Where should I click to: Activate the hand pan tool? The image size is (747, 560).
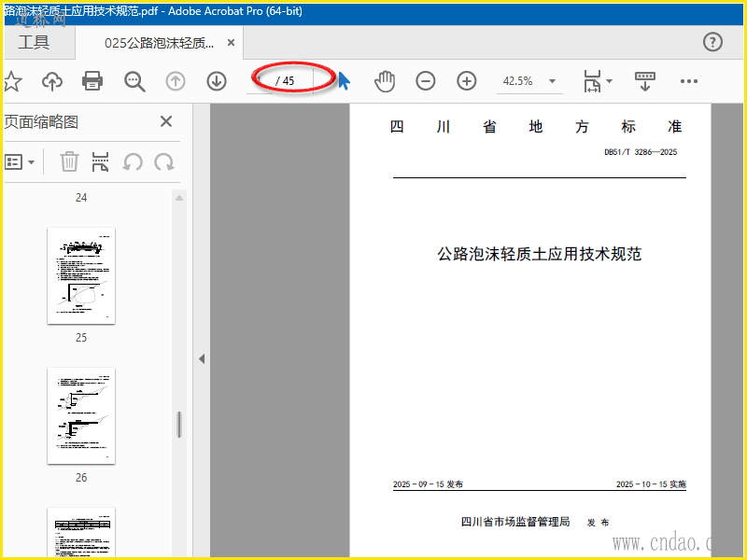click(x=385, y=81)
